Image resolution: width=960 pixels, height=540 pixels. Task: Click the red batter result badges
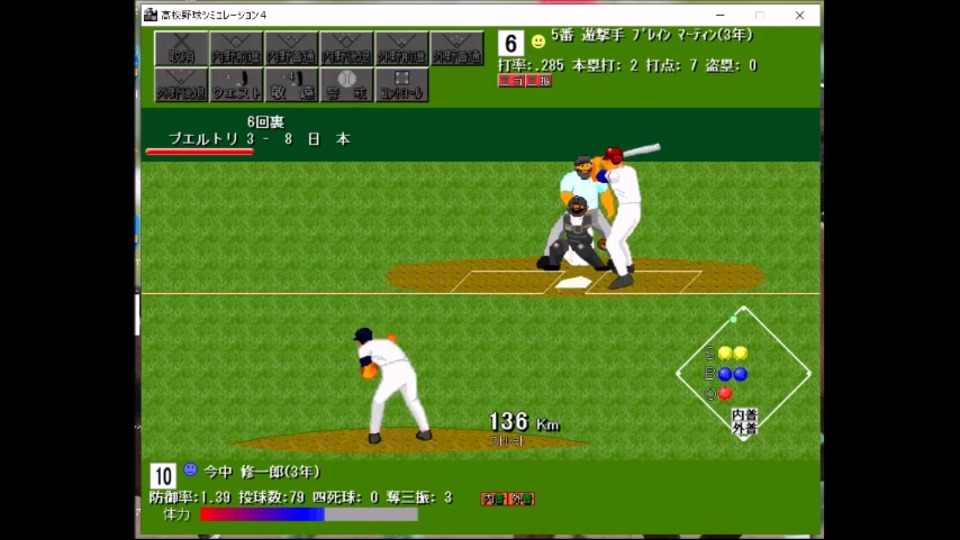tap(525, 81)
